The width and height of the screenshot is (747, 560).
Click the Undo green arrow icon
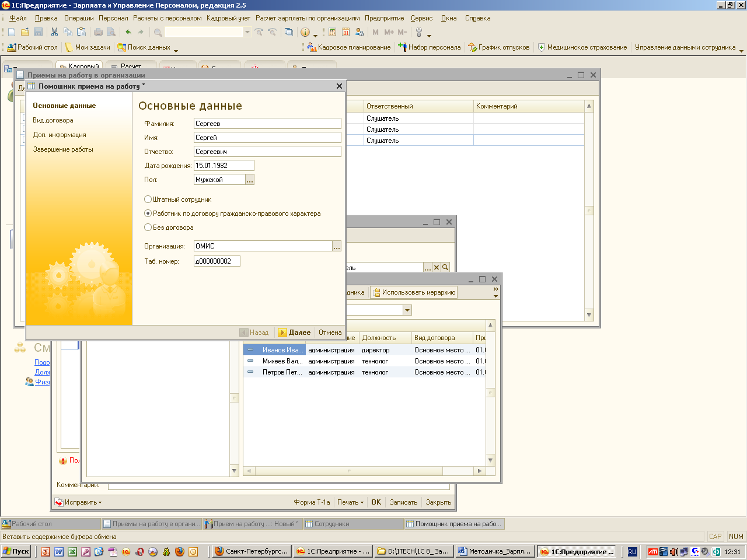point(128,32)
